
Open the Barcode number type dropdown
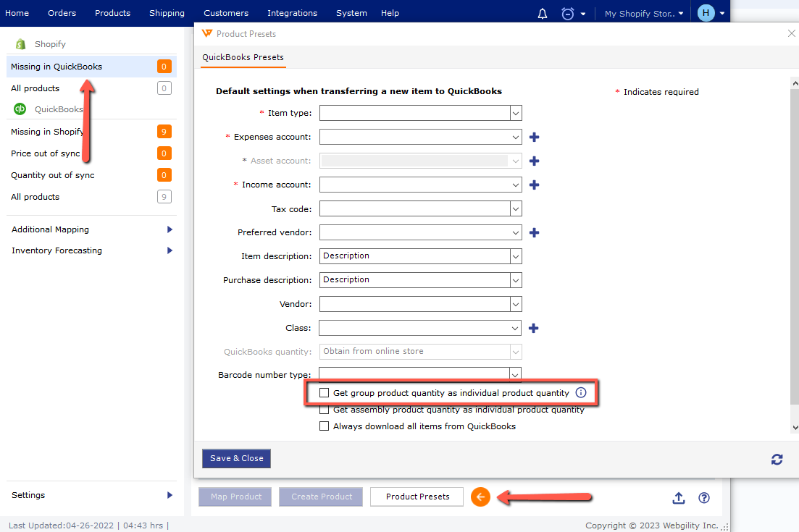pyautogui.click(x=515, y=374)
